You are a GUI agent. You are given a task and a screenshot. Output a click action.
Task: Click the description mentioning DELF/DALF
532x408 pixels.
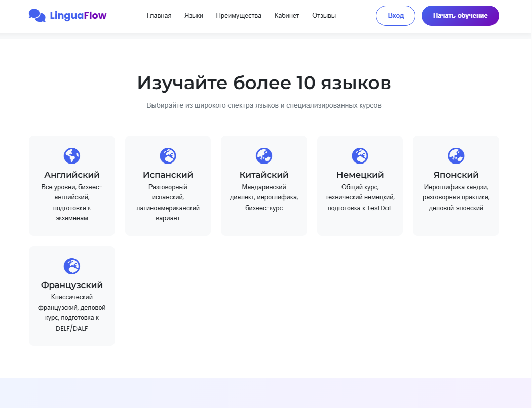point(72,313)
